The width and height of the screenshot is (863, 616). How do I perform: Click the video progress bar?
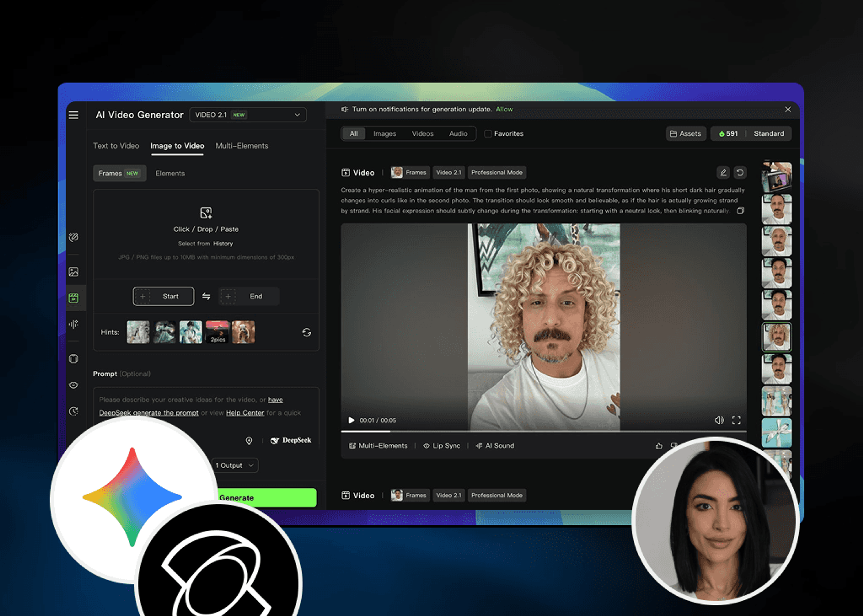click(x=544, y=431)
